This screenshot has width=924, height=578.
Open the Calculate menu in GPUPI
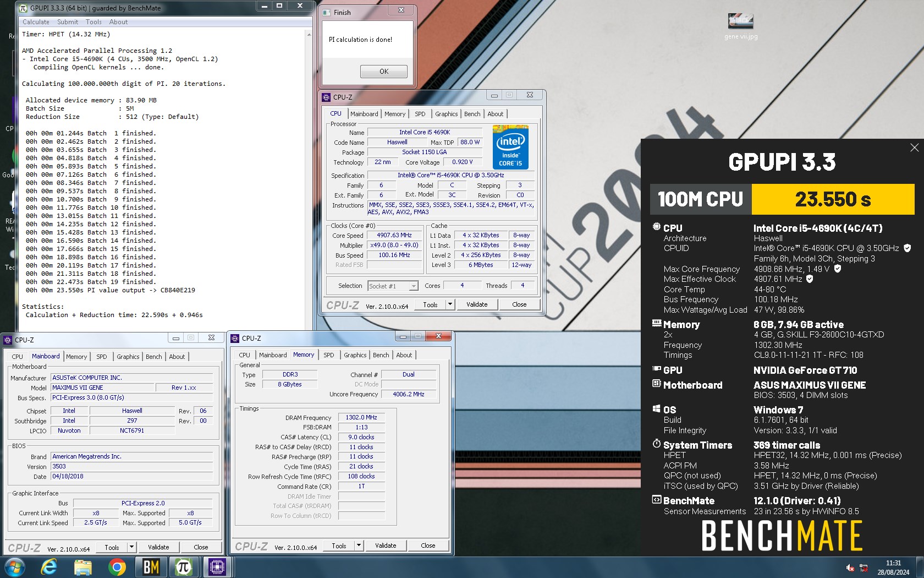(x=36, y=22)
